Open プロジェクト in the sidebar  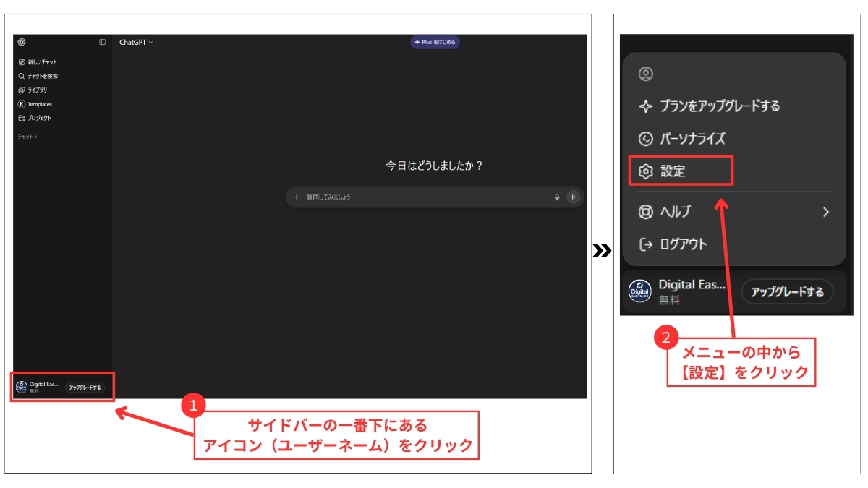click(35, 118)
